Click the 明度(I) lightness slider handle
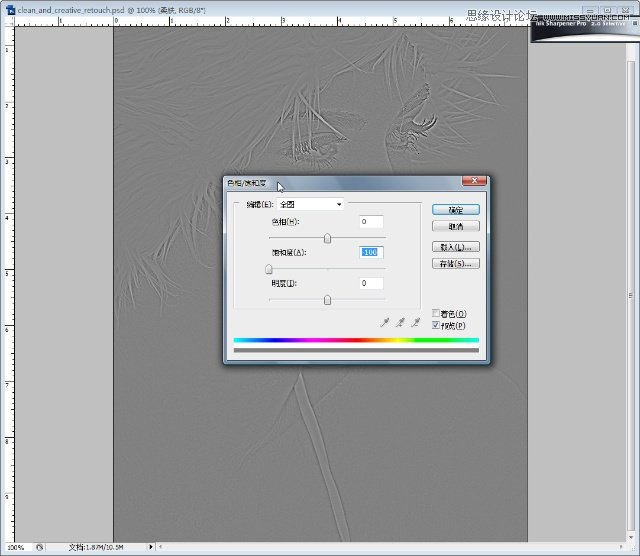This screenshot has width=640, height=556. (x=327, y=300)
